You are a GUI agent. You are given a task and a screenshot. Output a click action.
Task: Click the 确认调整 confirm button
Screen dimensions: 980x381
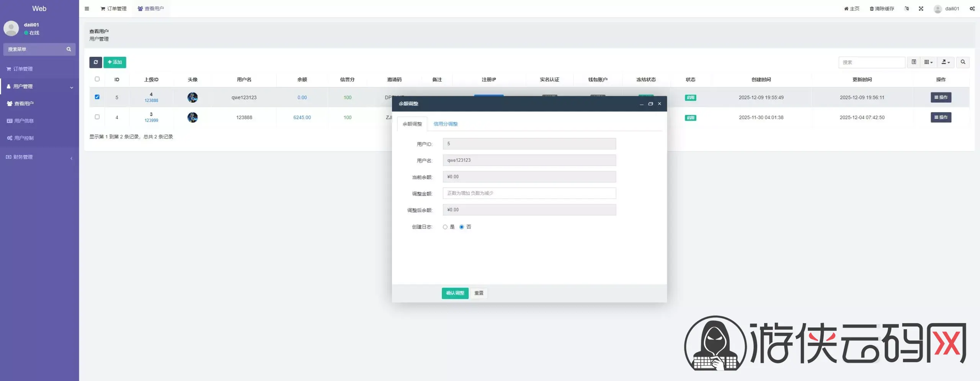coord(455,293)
